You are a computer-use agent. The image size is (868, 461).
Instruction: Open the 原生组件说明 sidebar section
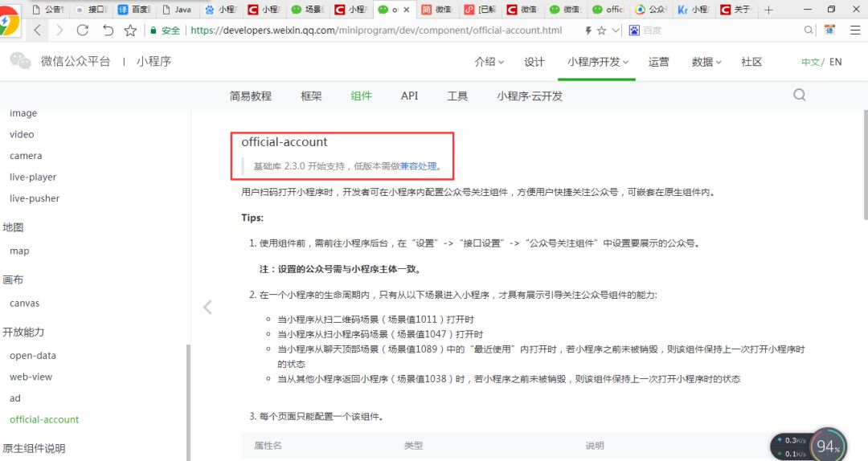34,448
